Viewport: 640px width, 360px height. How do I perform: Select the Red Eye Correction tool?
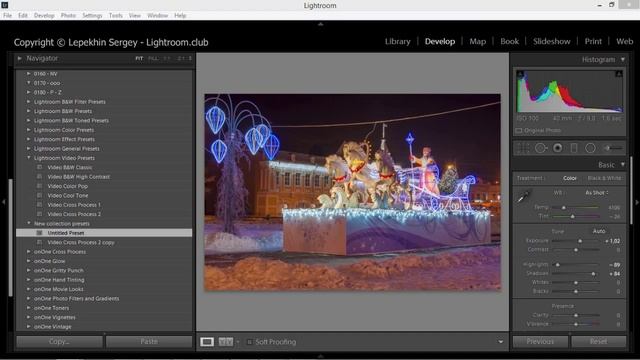(557, 148)
